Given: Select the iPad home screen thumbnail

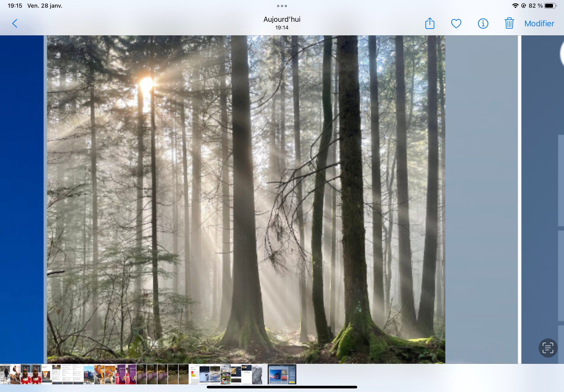Looking at the screenshot, I should tap(226, 374).
